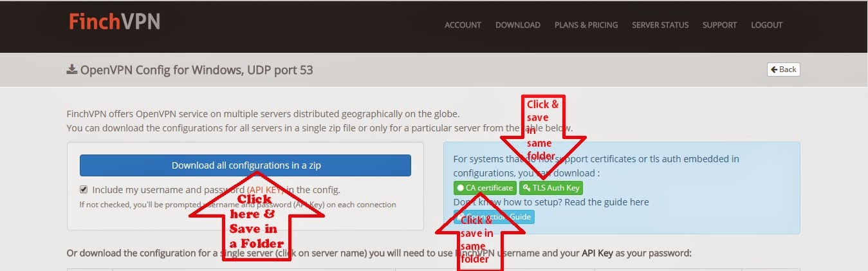868x271 pixels.
Task: Open the ACCOUNT menu item
Action: [x=463, y=25]
